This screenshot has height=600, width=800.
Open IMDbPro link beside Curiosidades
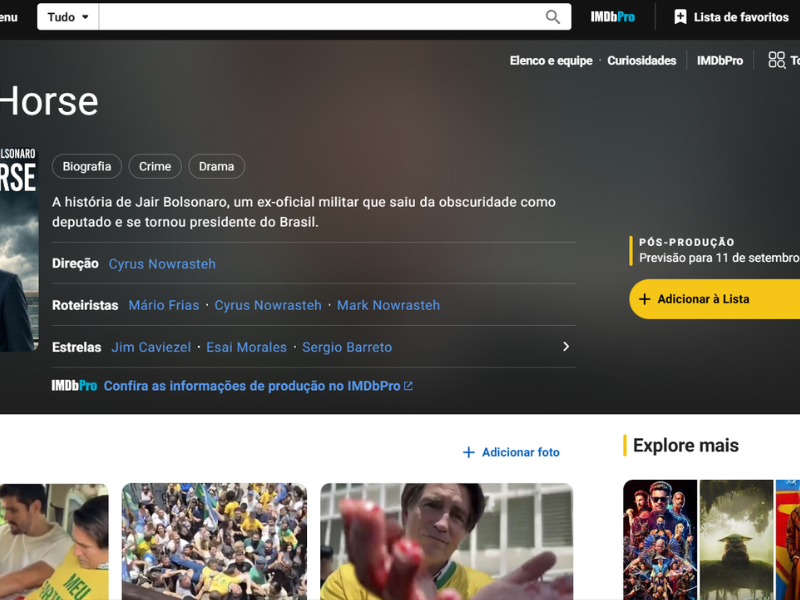coord(720,60)
